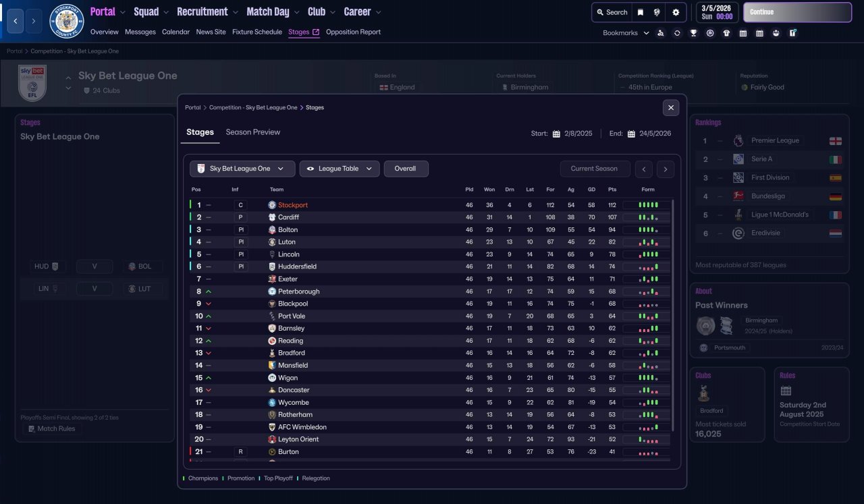
Task: Click the league table vertical scrollbar
Action: point(673,315)
